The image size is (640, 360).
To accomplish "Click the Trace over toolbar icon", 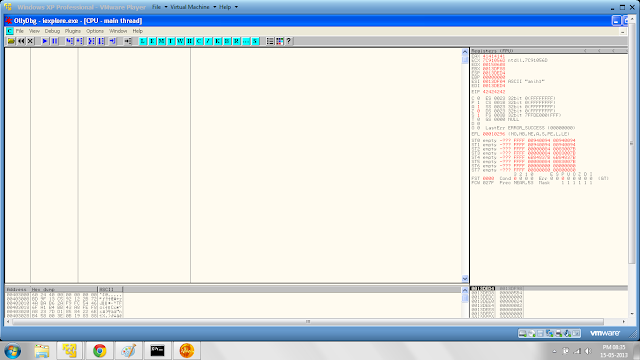I will point(101,41).
